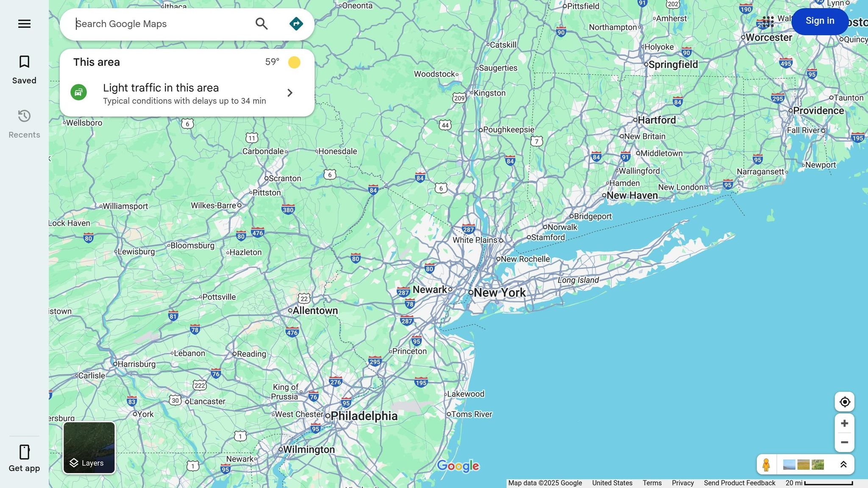This screenshot has height=488, width=868.
Task: Toggle satellite view via the Layers thumbnail
Action: click(89, 447)
